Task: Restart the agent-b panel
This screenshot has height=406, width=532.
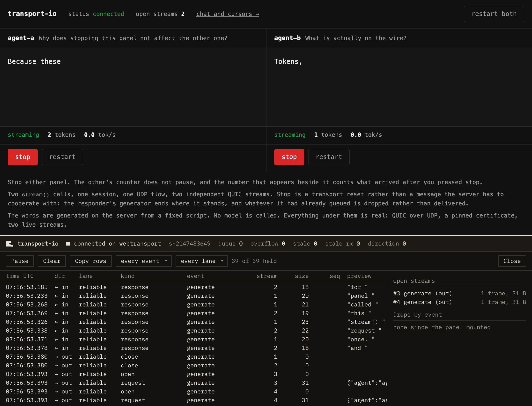Action: coord(329,157)
